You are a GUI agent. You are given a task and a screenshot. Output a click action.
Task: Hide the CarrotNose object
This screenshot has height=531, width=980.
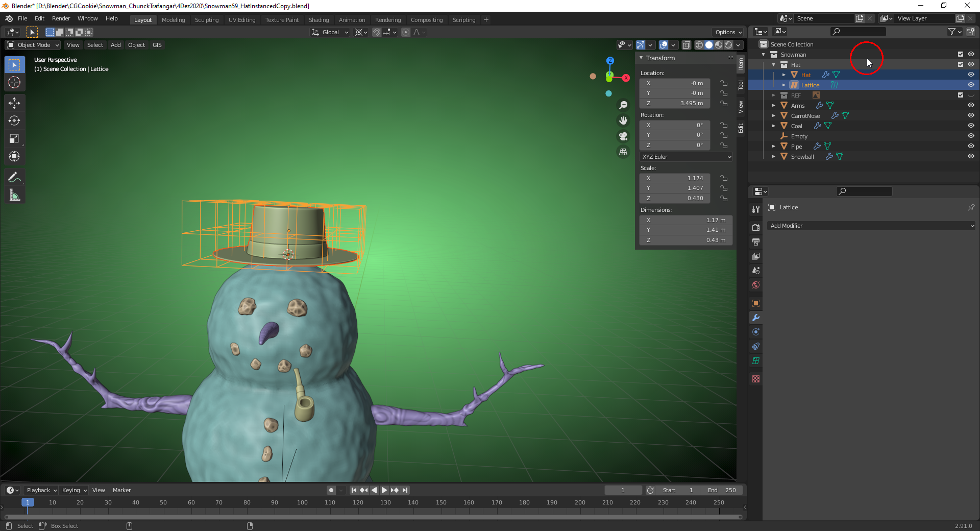coord(971,115)
